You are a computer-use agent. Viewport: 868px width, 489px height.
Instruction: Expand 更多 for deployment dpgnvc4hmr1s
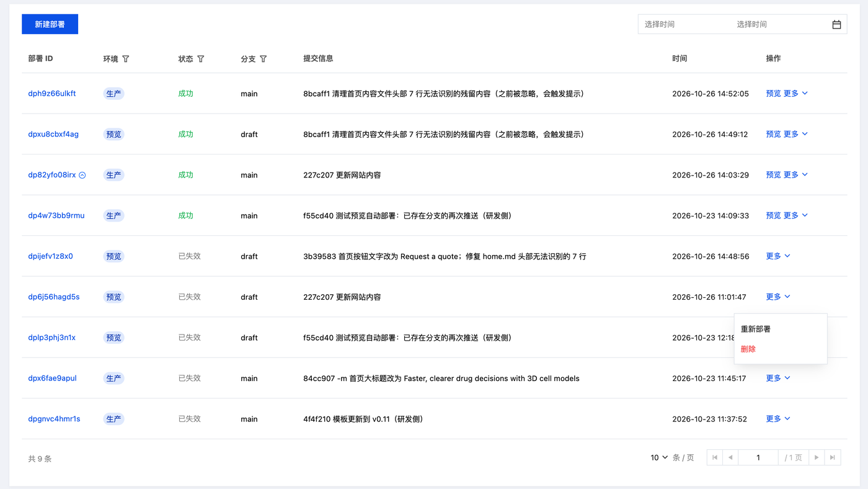[x=778, y=419]
